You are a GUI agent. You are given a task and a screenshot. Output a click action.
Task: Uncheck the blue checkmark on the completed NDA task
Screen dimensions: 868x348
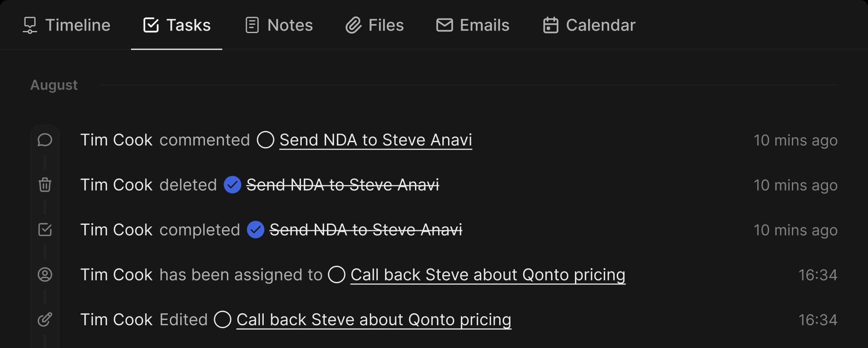pos(255,230)
